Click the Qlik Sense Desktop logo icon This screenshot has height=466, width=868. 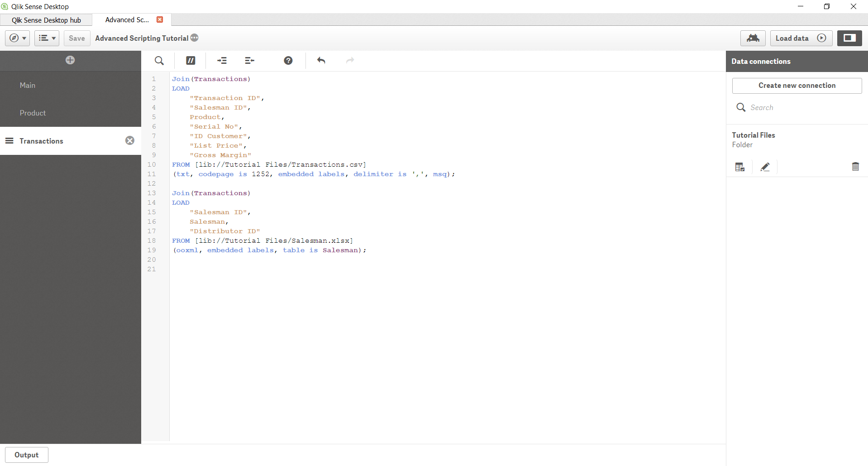coord(5,6)
